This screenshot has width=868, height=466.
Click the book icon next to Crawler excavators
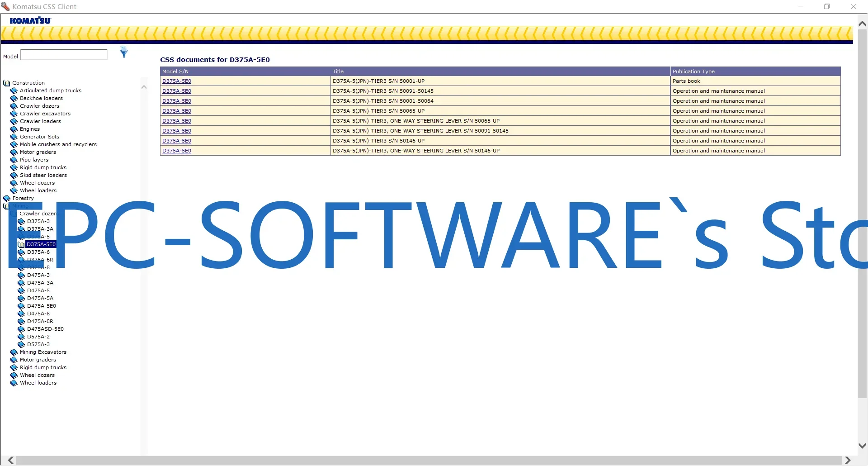coord(14,114)
